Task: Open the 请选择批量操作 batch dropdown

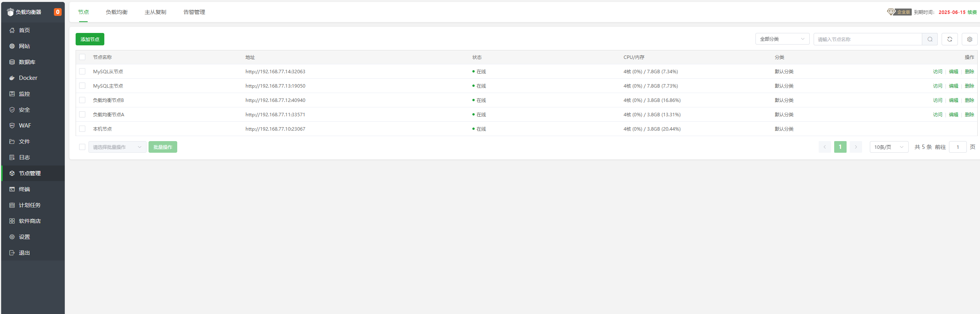Action: tap(117, 147)
